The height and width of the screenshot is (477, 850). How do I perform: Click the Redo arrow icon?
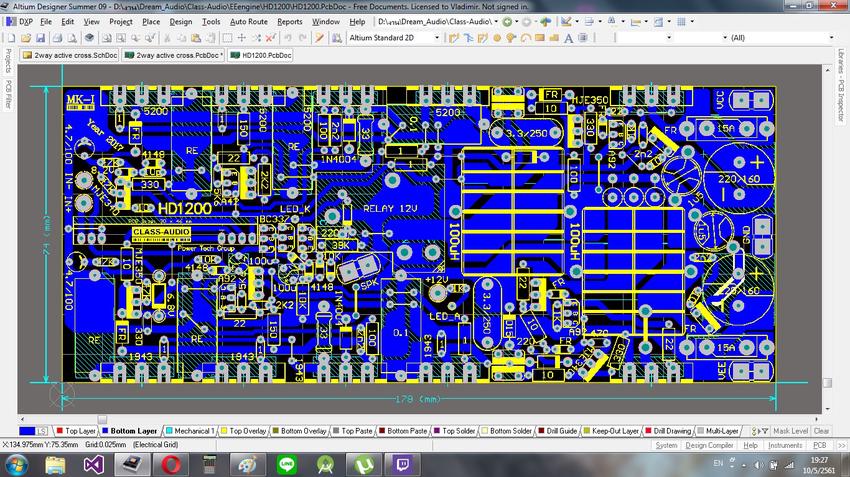point(302,38)
